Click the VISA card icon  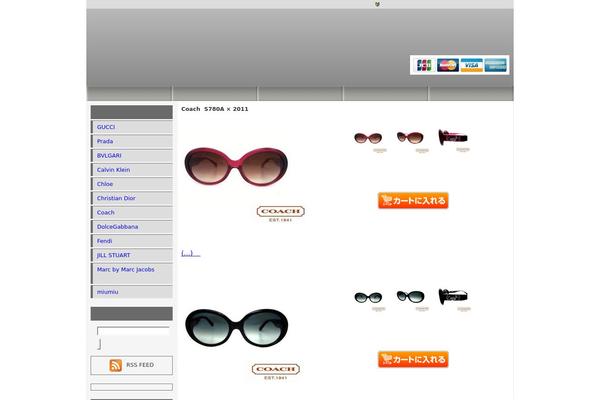coord(471,65)
